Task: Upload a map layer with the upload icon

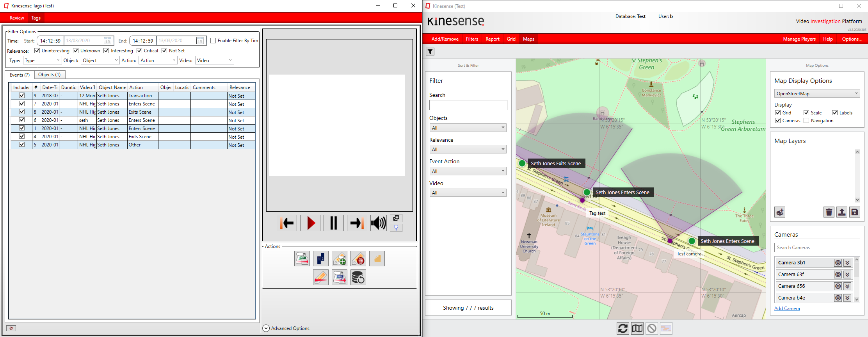Action: pos(842,212)
